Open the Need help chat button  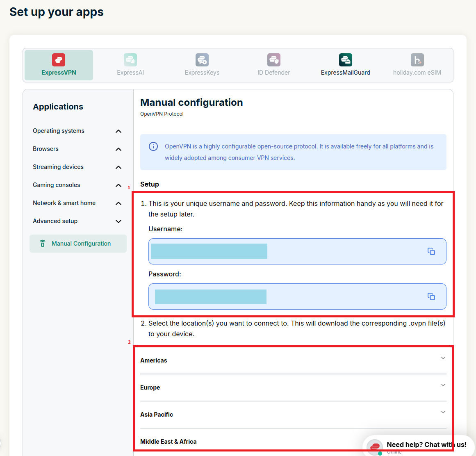tap(419, 446)
